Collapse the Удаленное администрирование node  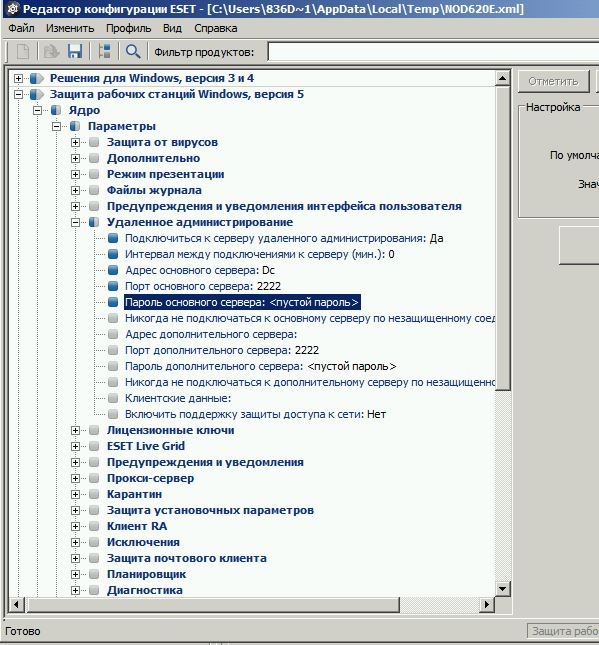[x=75, y=222]
